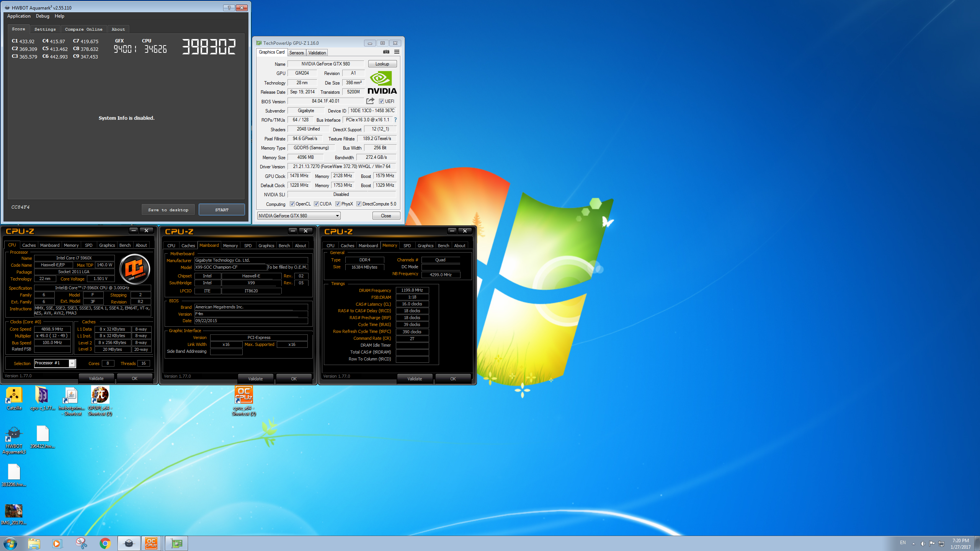Viewport: 980px width, 551px height.
Task: Select the IMG_20170 image file on the desktop
Action: [x=14, y=514]
